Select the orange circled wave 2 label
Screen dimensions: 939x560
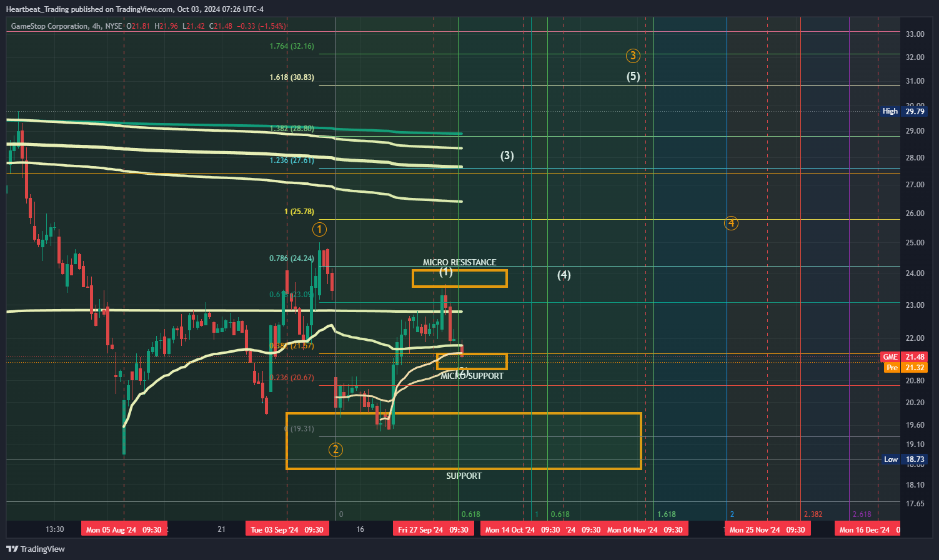click(x=335, y=449)
